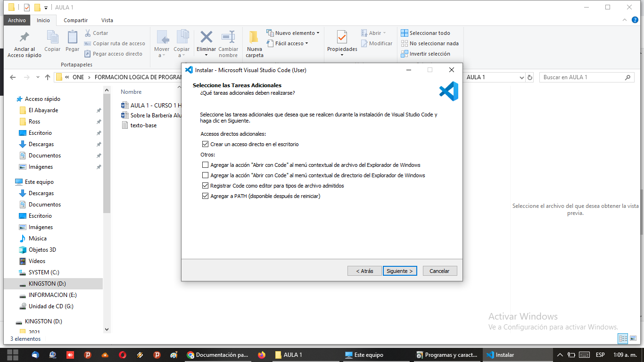Click Copiar ruta de acceso
This screenshot has height=362, width=644.
115,43
